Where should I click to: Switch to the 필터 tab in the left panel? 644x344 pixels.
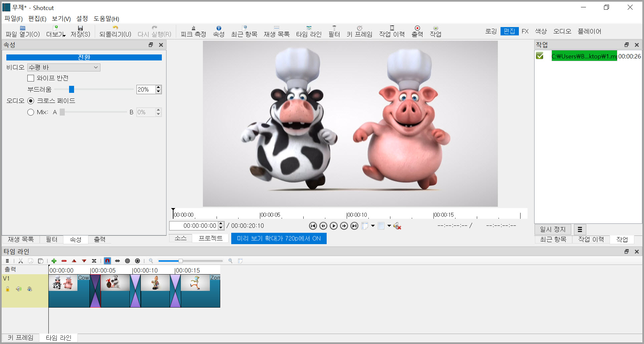click(x=51, y=239)
